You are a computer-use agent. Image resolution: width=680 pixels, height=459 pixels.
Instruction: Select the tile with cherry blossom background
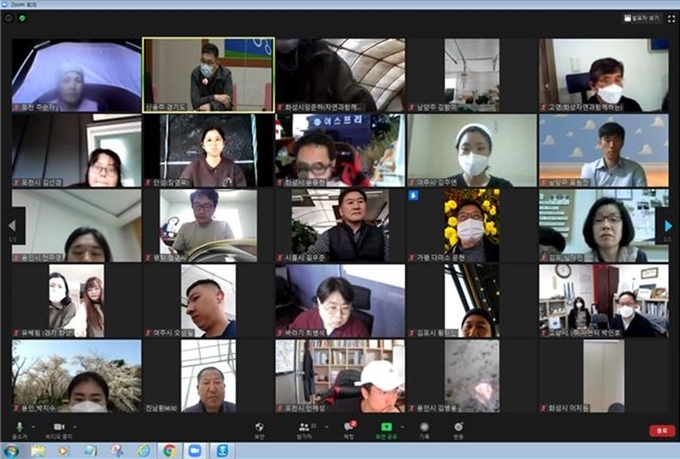[x=77, y=376]
